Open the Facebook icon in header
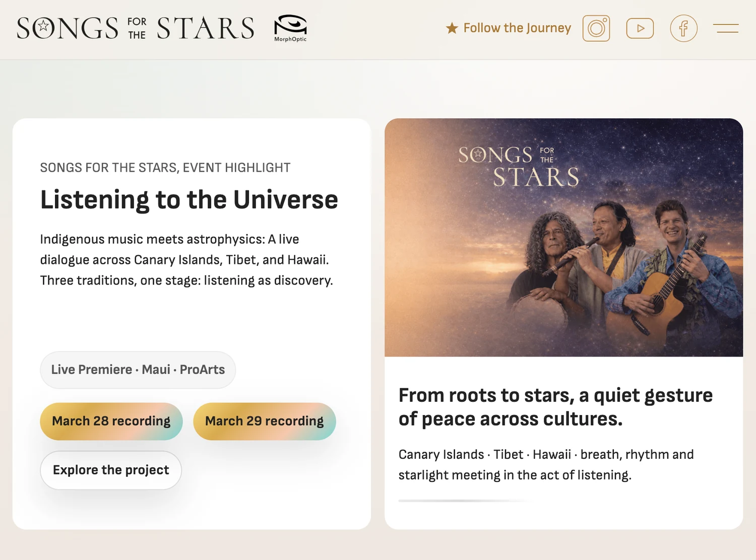This screenshot has width=756, height=560. click(684, 28)
